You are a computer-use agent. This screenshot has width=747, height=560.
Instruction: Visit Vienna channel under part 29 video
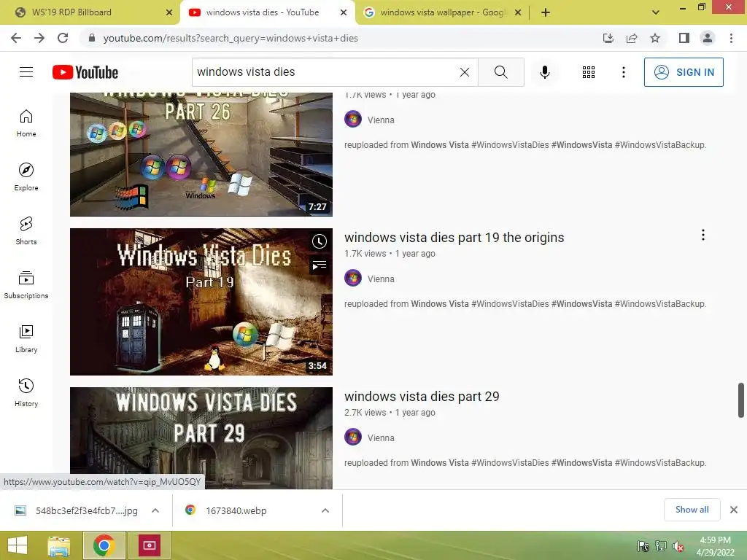coord(381,438)
